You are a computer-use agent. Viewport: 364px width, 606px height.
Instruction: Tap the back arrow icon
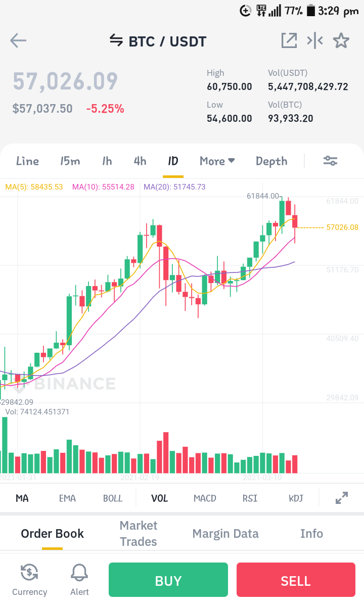(x=18, y=40)
